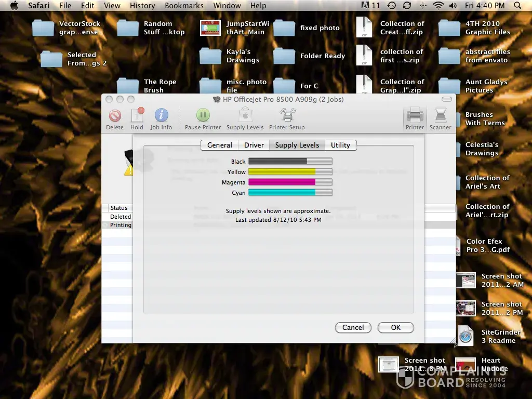Switch to the General tab
This screenshot has height=399, width=532.
219,145
